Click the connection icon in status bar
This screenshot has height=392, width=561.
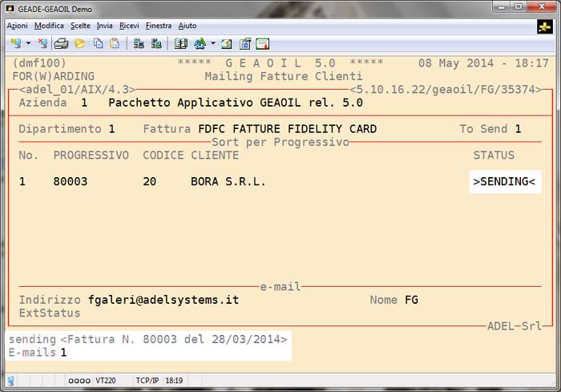(10, 380)
